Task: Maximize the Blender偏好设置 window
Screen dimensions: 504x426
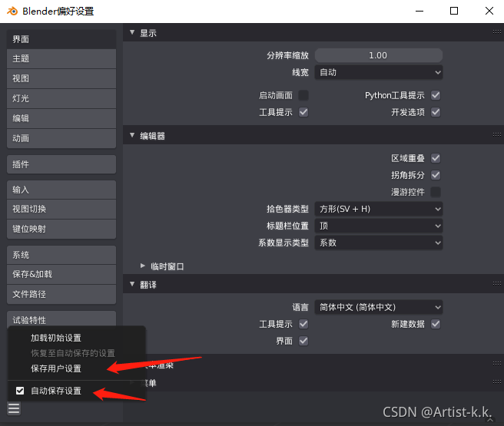Action: coord(454,12)
